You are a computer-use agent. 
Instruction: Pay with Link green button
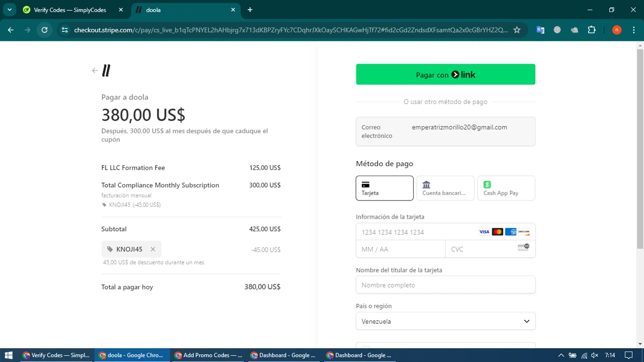pyautogui.click(x=445, y=74)
